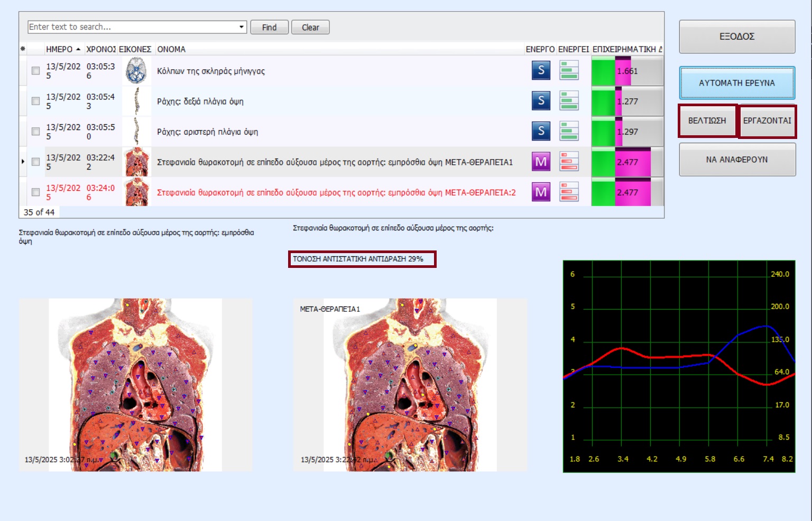This screenshot has height=521, width=812.
Task: Click the S icon for Κόλπων της σκληράς μήνιγγας
Action: click(x=541, y=70)
